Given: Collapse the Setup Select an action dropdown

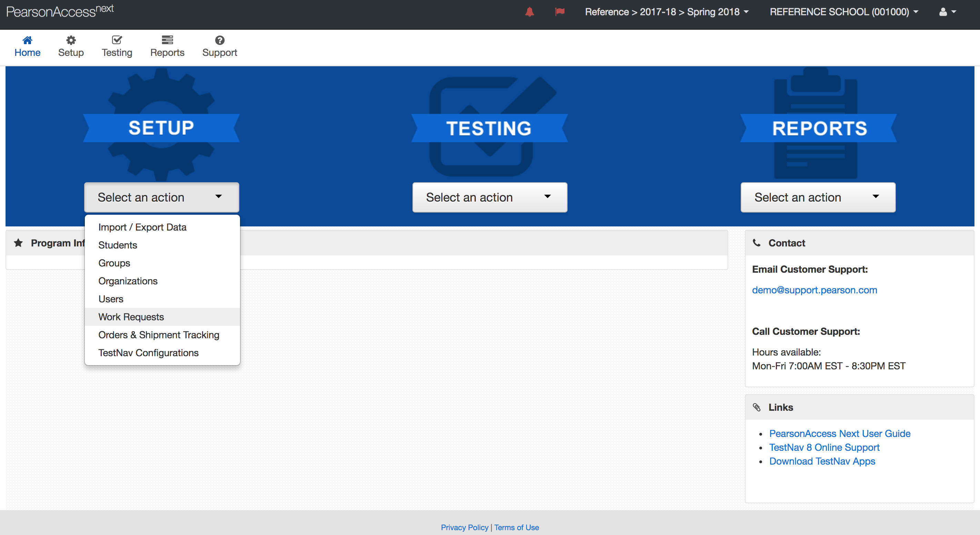Looking at the screenshot, I should click(x=161, y=197).
